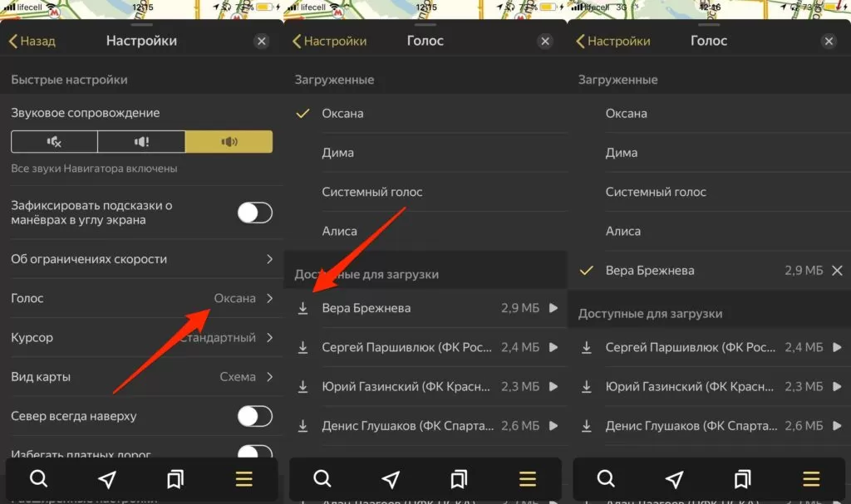Tap bookmarks icon below the Настройки settings list
This screenshot has width=851, height=504.
[175, 479]
